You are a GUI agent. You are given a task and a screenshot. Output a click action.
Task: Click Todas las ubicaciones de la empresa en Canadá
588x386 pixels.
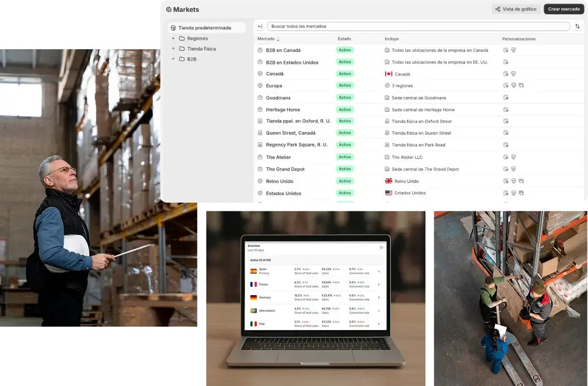click(x=440, y=50)
